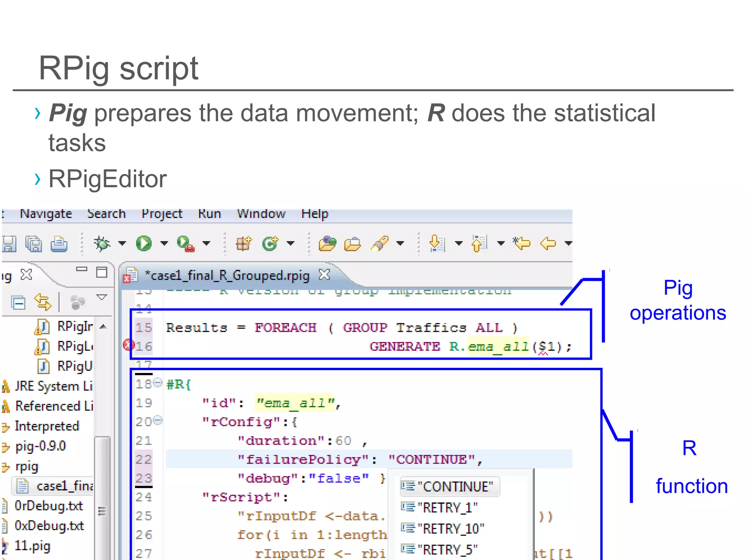The image size is (747, 560).
Task: Click the Next Annotation icon
Action: (437, 243)
